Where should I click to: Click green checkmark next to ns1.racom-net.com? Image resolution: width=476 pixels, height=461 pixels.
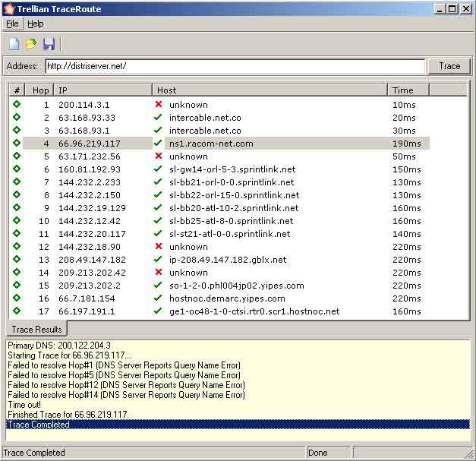click(158, 143)
